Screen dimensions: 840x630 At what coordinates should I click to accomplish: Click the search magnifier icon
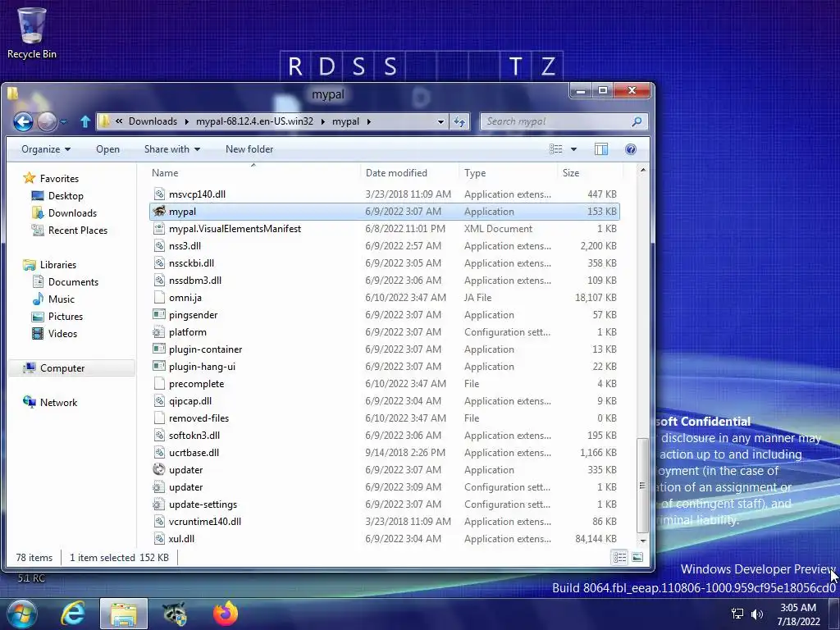coord(637,121)
